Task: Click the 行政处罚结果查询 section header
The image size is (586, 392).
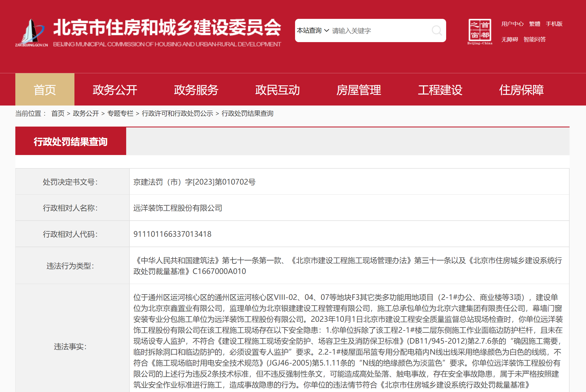Action: [x=71, y=141]
